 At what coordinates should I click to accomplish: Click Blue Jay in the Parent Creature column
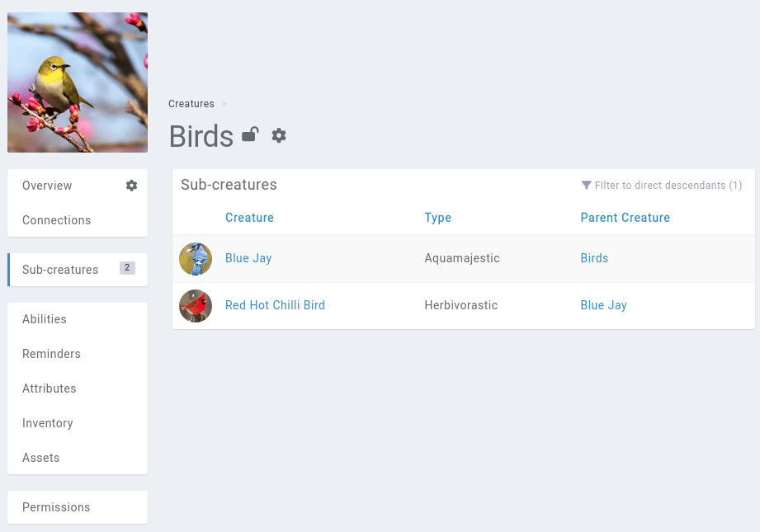tap(603, 305)
